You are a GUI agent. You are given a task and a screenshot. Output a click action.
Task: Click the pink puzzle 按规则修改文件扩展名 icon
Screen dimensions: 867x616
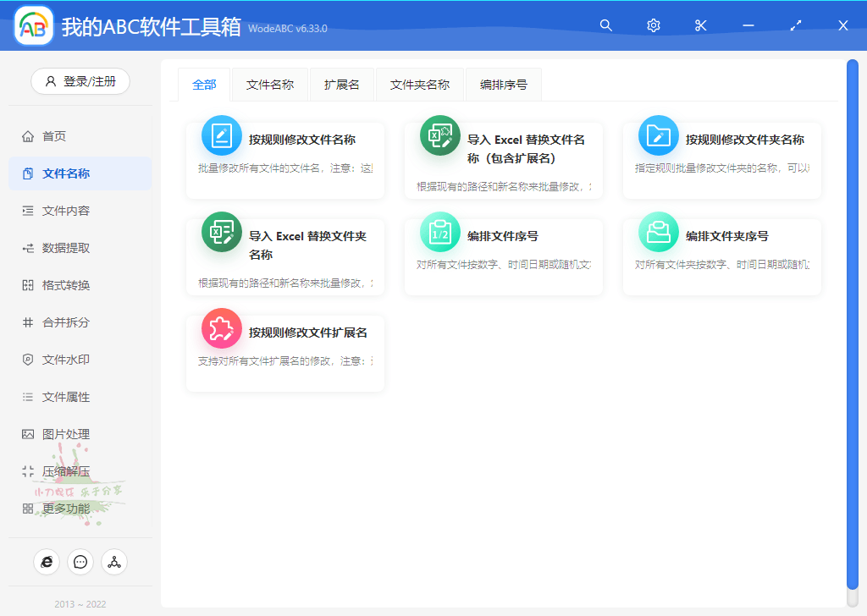221,328
